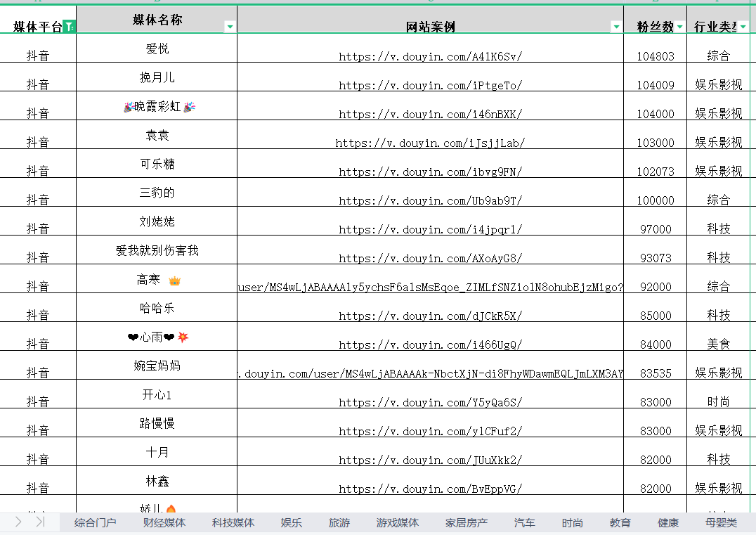756x535 pixels.
Task: Select cell 路慢慢
Action: click(157, 423)
